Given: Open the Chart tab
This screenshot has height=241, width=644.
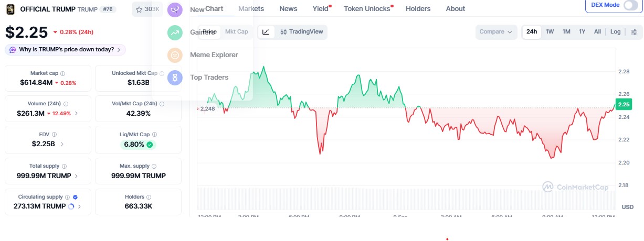Looking at the screenshot, I should point(214,8).
